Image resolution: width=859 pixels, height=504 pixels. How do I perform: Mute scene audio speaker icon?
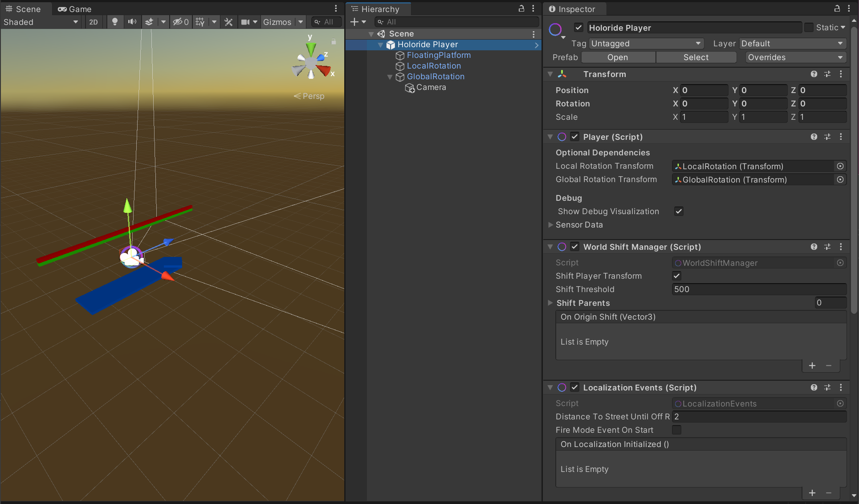coord(132,22)
